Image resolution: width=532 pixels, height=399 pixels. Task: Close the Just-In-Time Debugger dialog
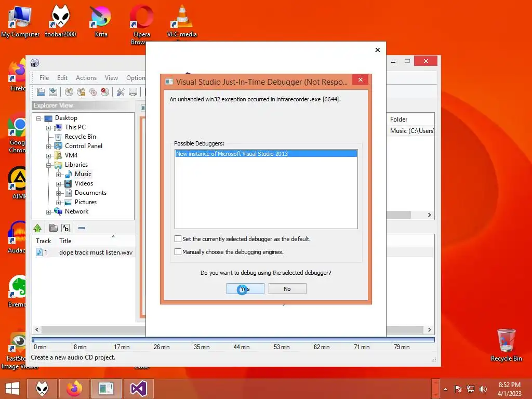[x=361, y=79]
